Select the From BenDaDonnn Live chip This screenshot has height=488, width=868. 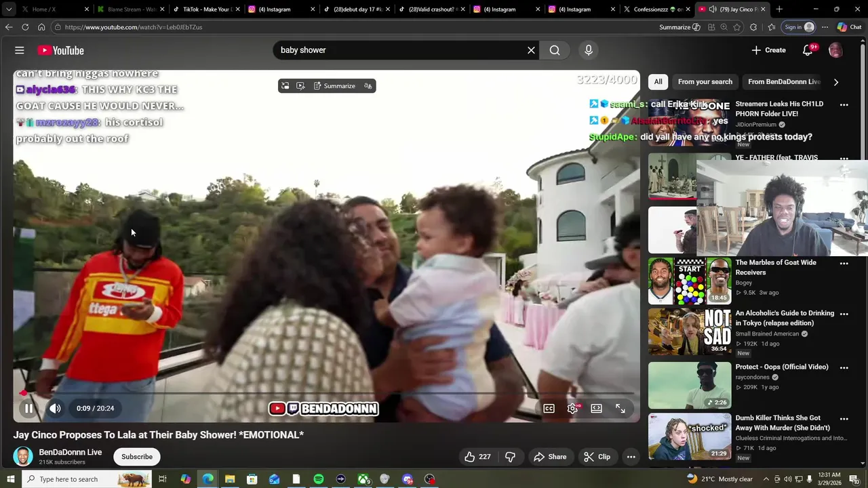tap(784, 82)
